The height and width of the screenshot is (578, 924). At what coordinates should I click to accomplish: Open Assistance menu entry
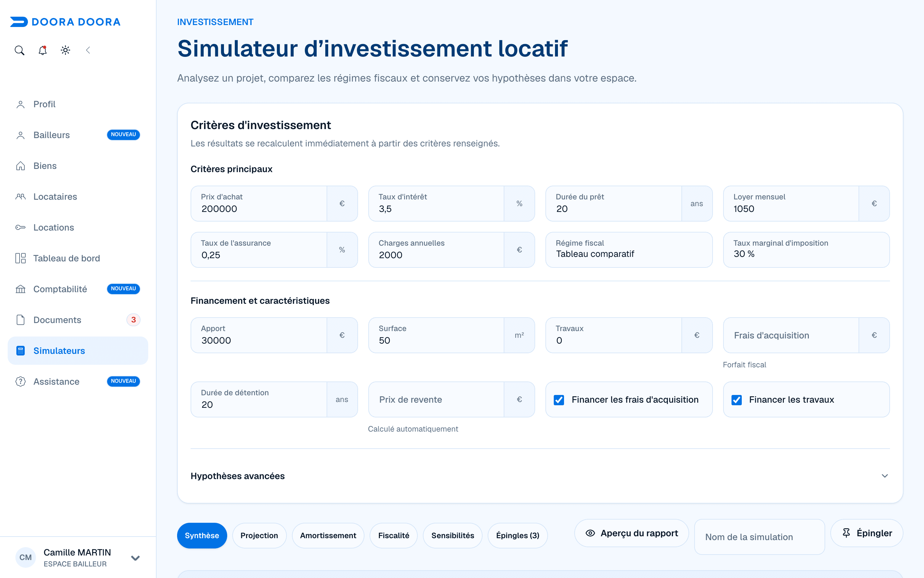78,381
